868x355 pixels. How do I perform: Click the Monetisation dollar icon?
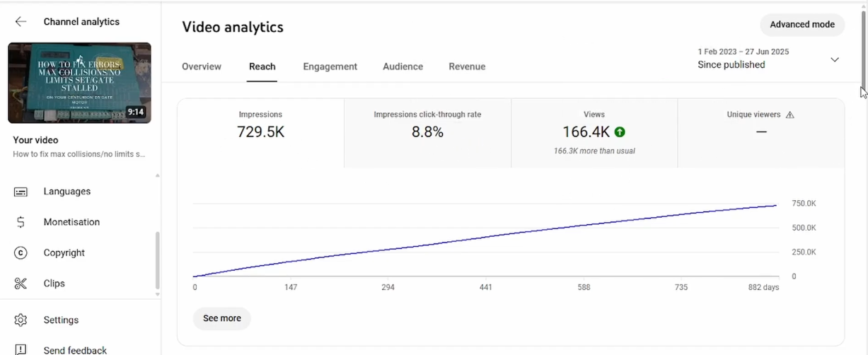(21, 222)
